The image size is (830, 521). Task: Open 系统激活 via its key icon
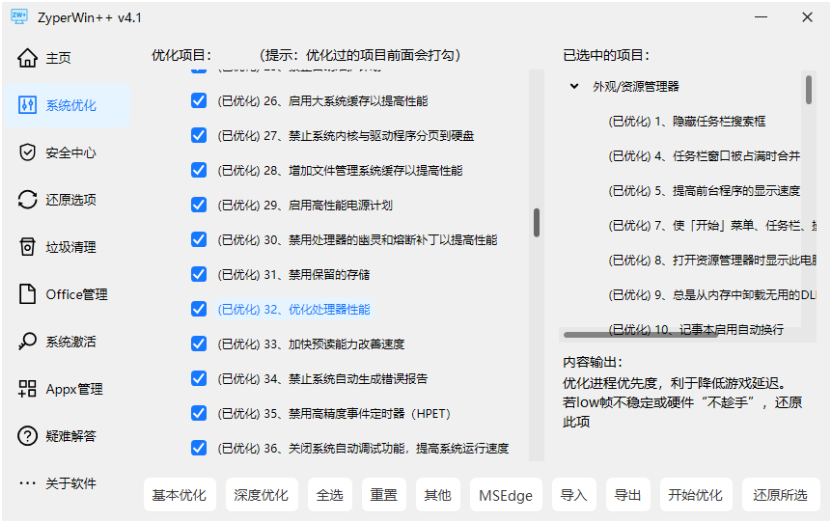pyautogui.click(x=28, y=341)
